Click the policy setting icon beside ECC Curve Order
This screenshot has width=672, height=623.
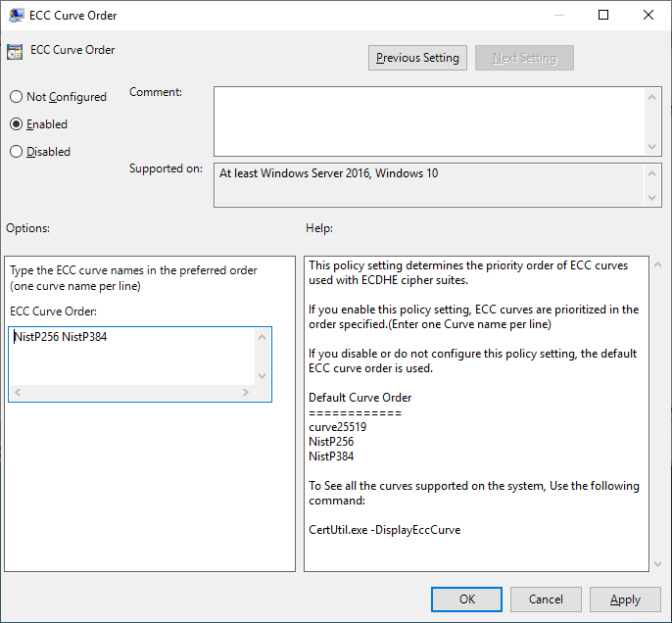[x=15, y=51]
